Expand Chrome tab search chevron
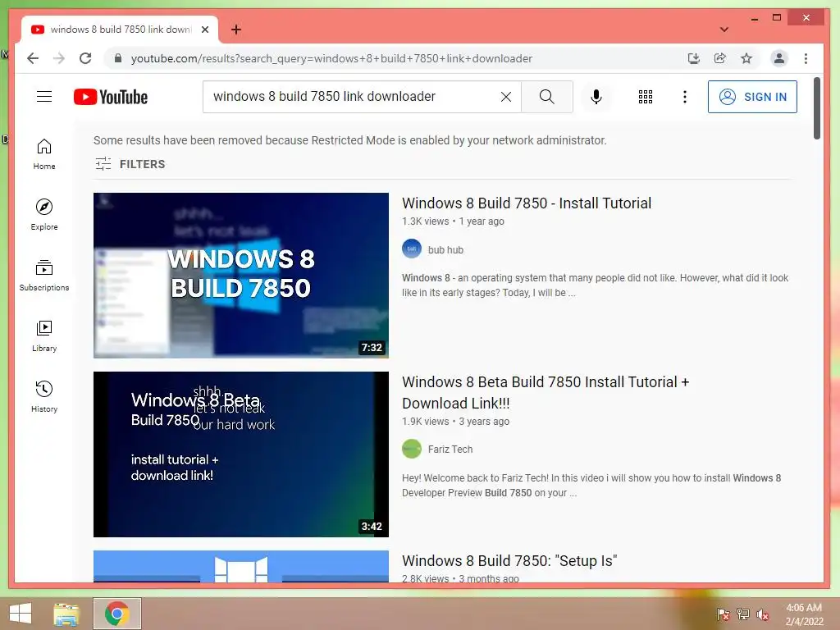 click(724, 30)
